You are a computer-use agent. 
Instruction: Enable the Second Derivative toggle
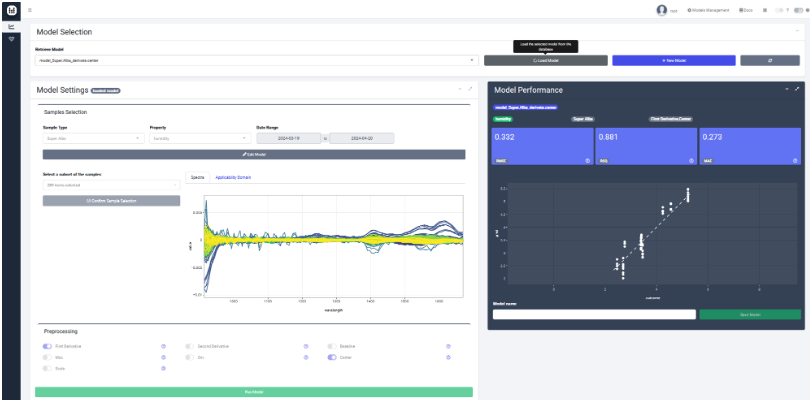coord(190,346)
